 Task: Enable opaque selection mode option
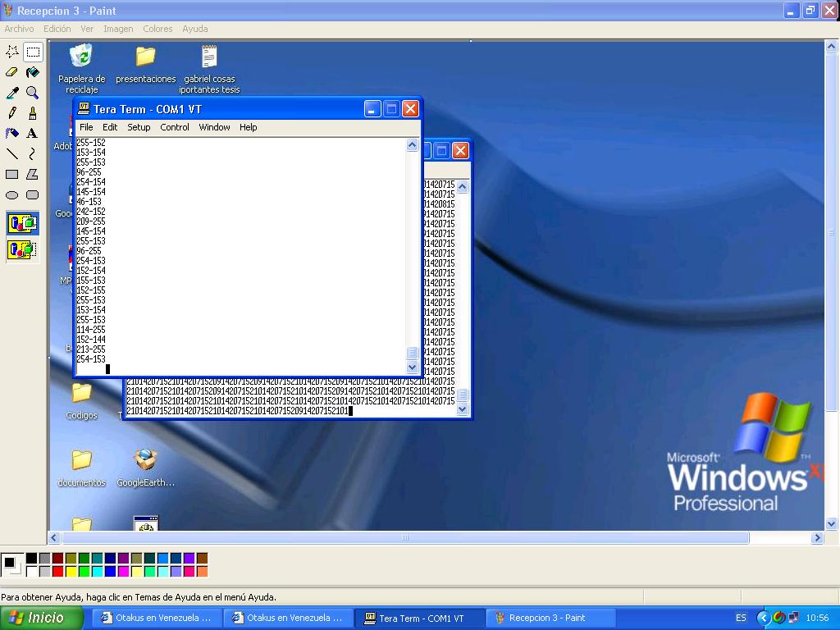click(22, 222)
